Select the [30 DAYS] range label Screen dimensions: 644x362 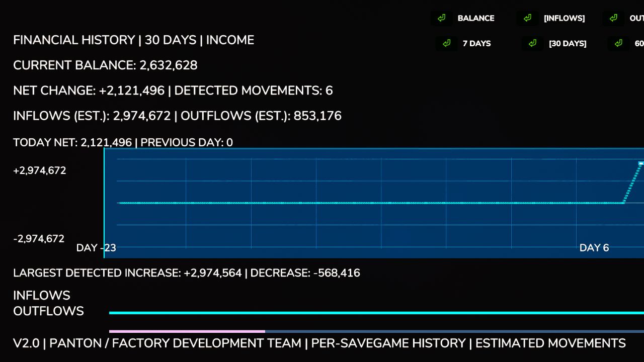tap(568, 43)
